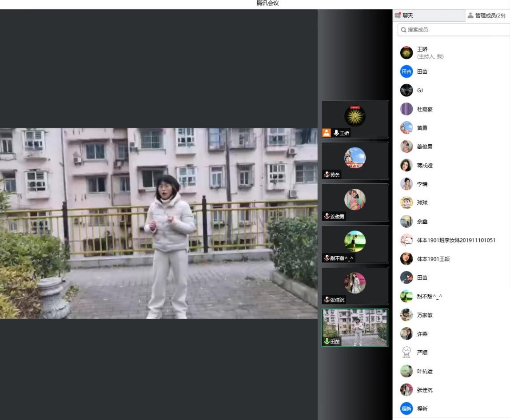Select host 王娇 (主持人, 我) in member list
510x420 pixels.
pos(430,53)
